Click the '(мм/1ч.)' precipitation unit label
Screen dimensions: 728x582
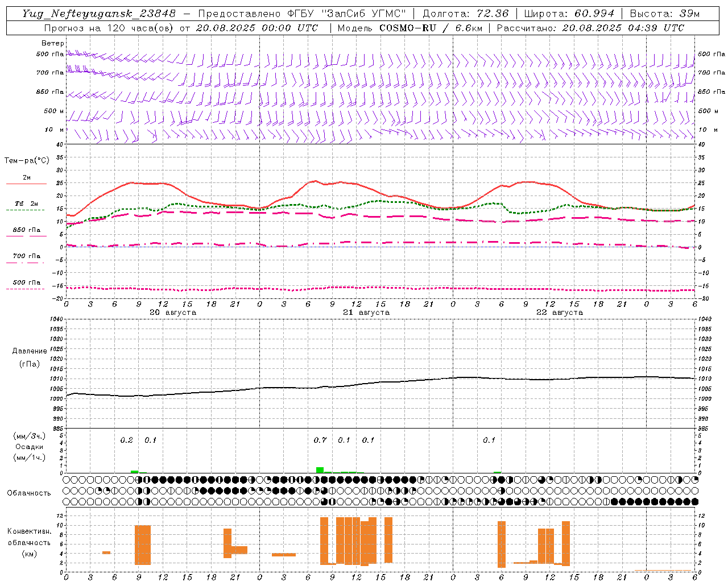(30, 458)
